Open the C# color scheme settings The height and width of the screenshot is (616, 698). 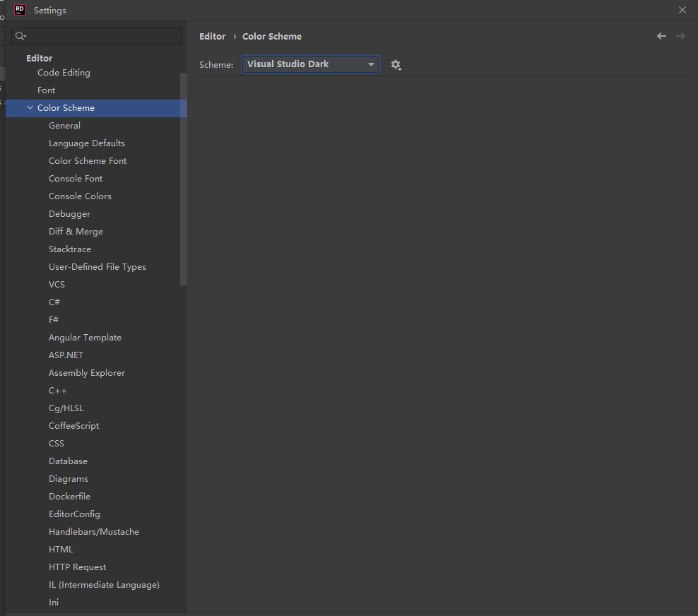pyautogui.click(x=54, y=302)
